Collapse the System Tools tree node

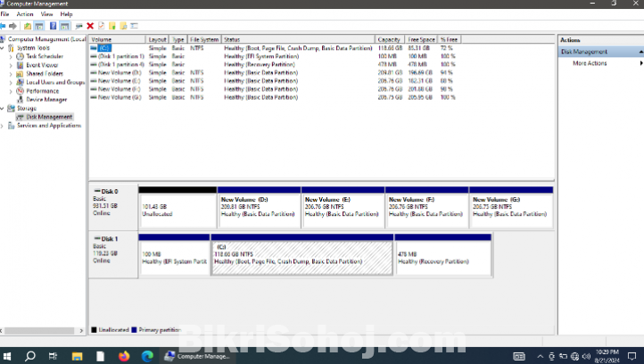point(3,48)
